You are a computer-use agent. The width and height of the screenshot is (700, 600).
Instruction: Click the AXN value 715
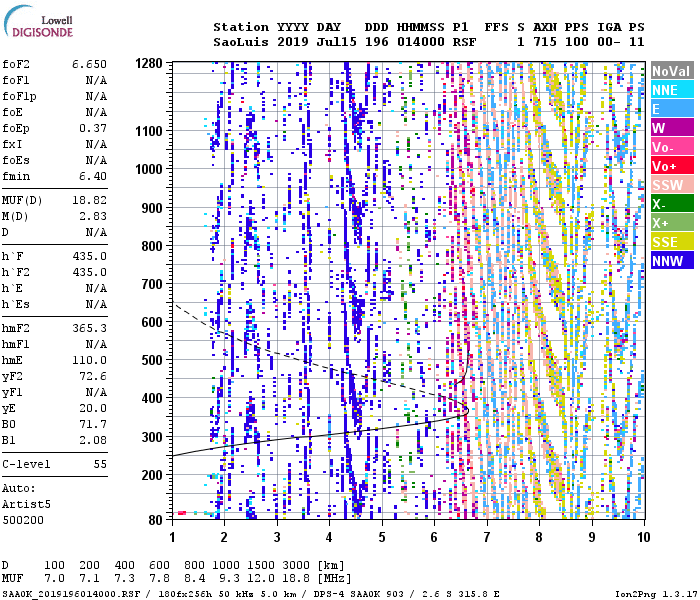[545, 42]
